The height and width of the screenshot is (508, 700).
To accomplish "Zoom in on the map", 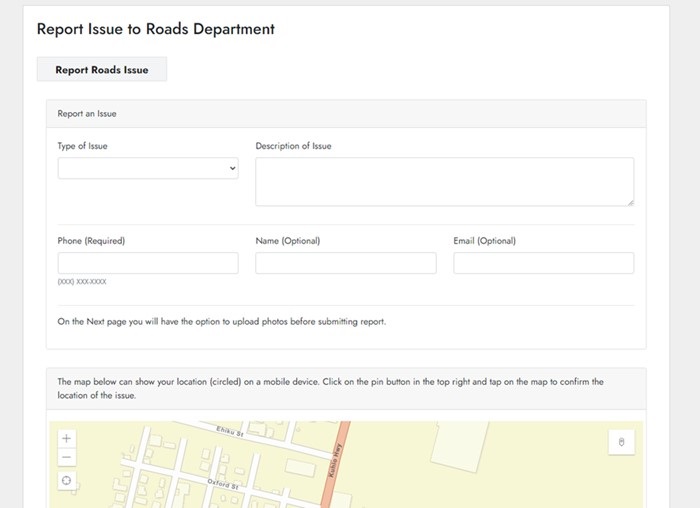I will [x=67, y=438].
